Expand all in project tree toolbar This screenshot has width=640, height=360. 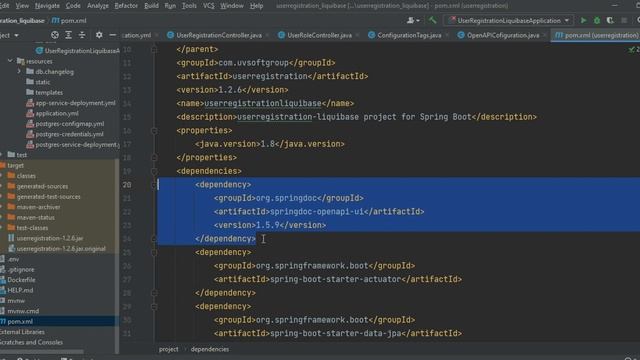point(68,35)
